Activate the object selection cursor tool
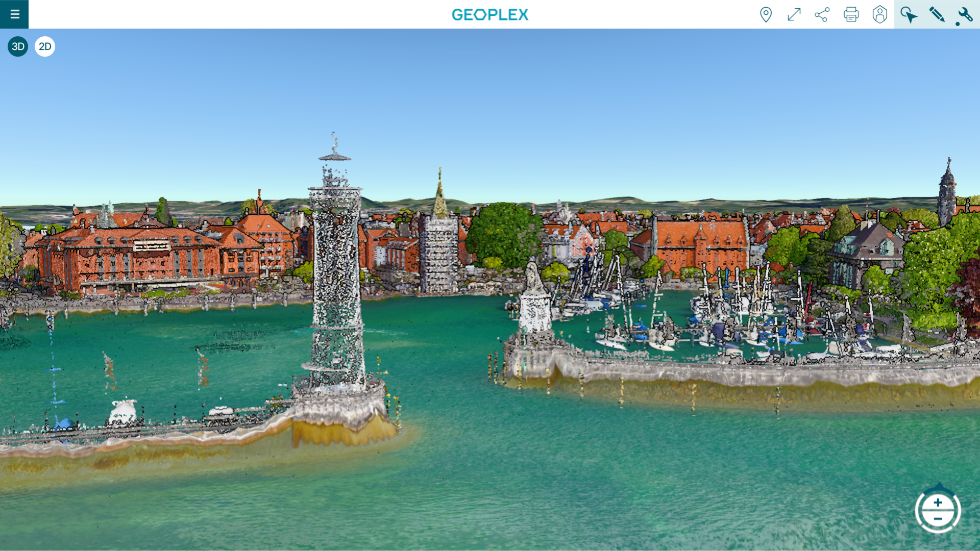This screenshot has height=551, width=980. click(x=909, y=14)
